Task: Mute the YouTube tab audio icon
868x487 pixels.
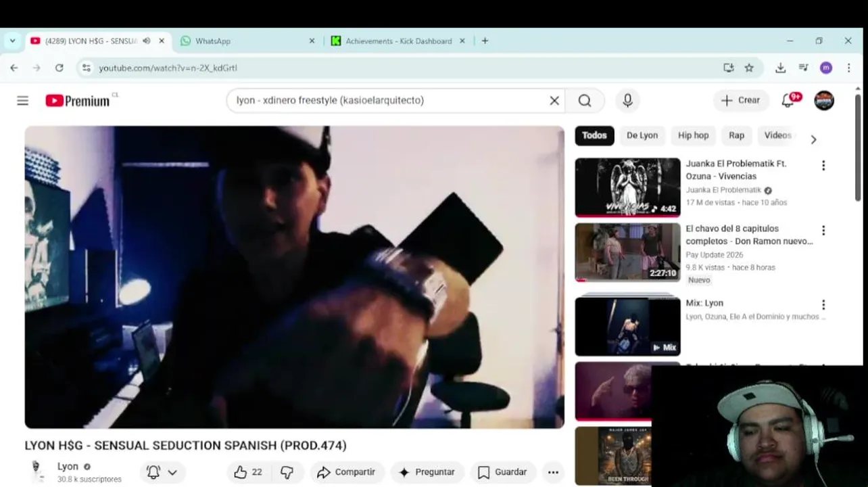Action: [x=147, y=41]
